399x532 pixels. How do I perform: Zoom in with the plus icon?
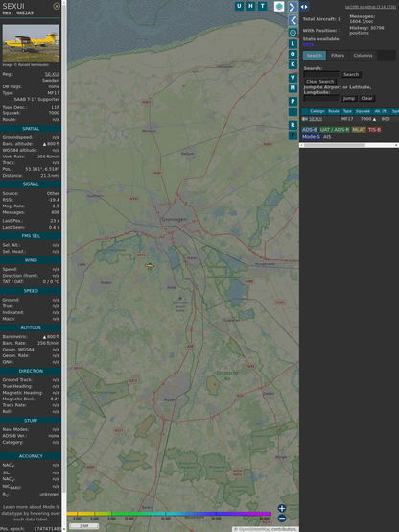[x=282, y=508]
